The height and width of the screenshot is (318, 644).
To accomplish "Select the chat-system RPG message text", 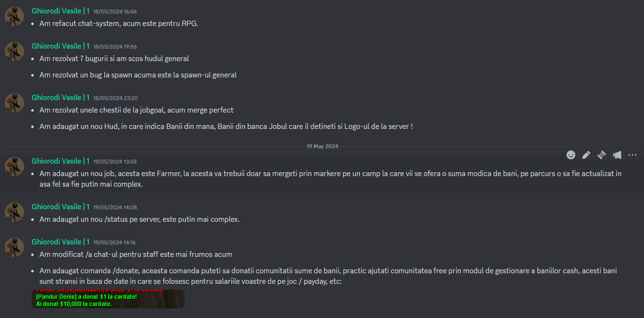I will tap(119, 24).
